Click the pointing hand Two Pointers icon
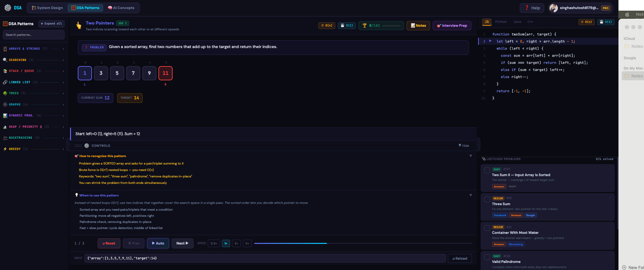This screenshot has height=270, width=644. tap(79, 25)
